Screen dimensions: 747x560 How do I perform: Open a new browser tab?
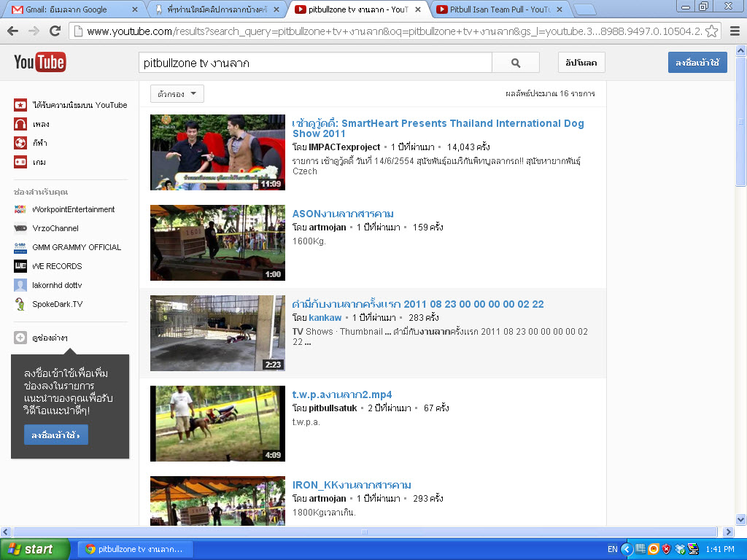click(x=584, y=9)
